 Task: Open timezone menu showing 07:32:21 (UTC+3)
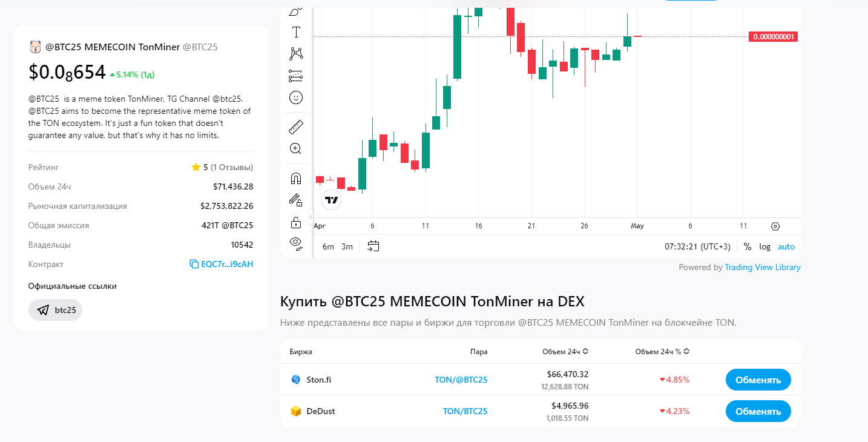(x=697, y=246)
